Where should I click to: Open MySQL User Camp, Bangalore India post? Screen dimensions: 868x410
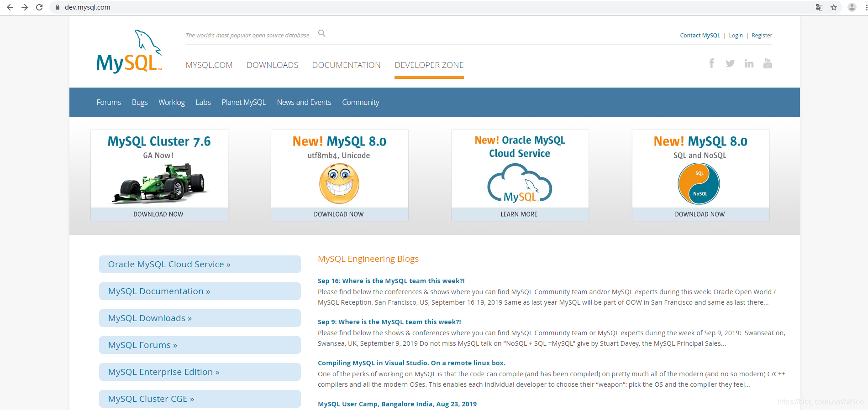[397, 404]
